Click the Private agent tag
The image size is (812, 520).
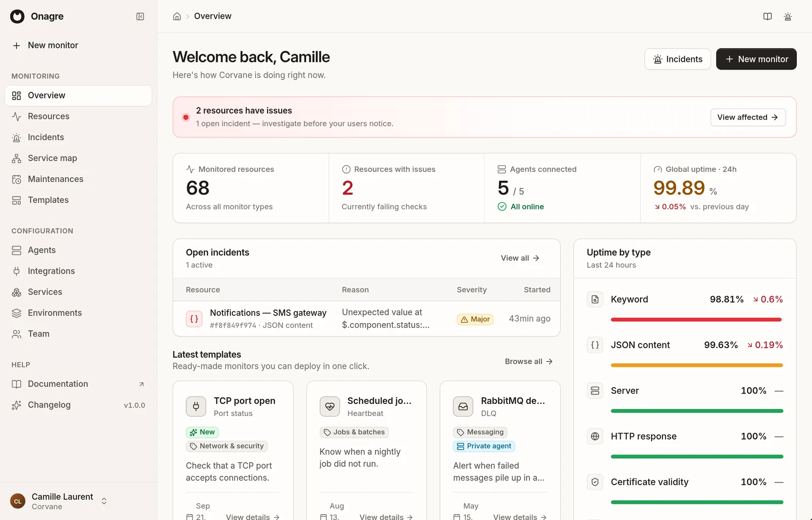pyautogui.click(x=484, y=446)
